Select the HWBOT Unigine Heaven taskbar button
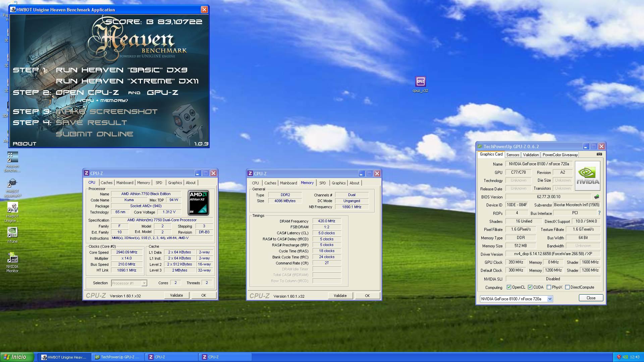Viewport: 644px width, 362px height. coord(64,357)
